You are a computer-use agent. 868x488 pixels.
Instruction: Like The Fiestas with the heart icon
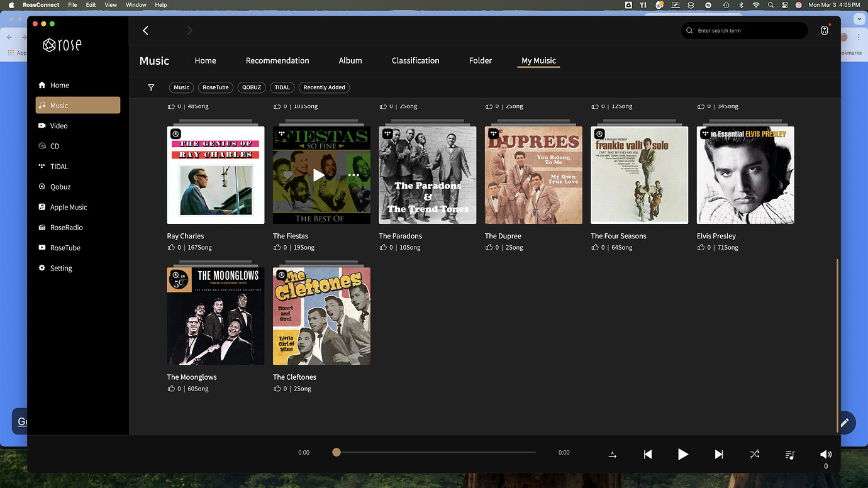coord(287,175)
